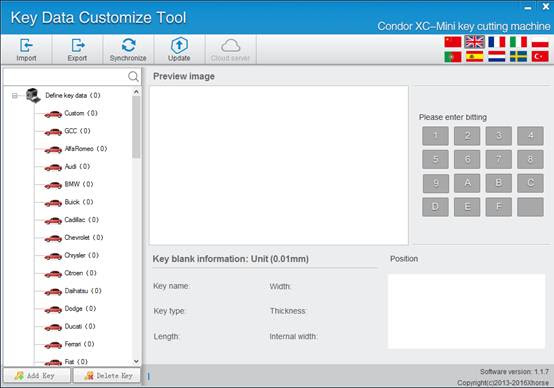Viewport: 554px width, 388px height.
Task: Click bitting keypad button D
Action: tap(435, 207)
